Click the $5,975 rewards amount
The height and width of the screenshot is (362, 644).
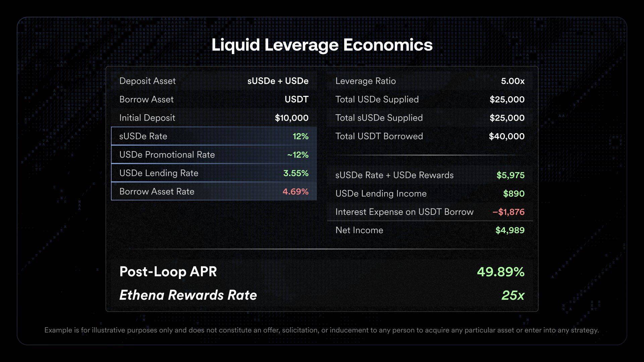(x=510, y=175)
